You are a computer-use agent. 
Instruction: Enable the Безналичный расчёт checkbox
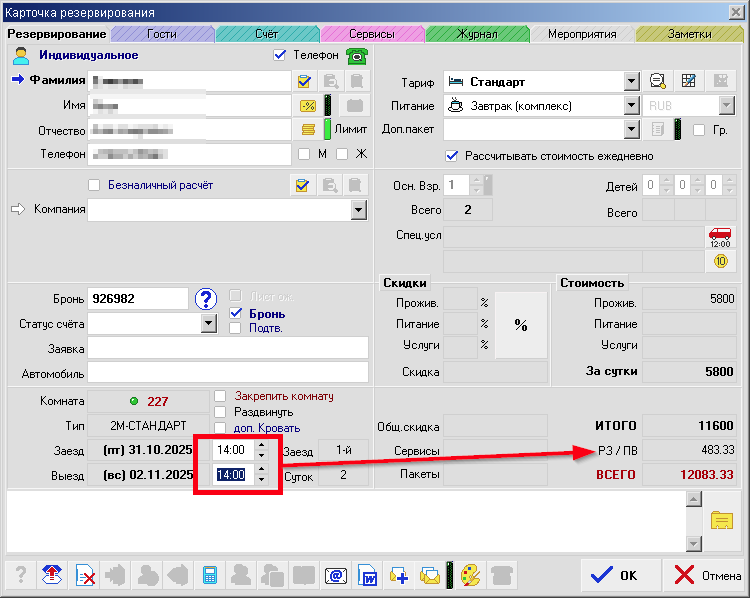[x=95, y=185]
